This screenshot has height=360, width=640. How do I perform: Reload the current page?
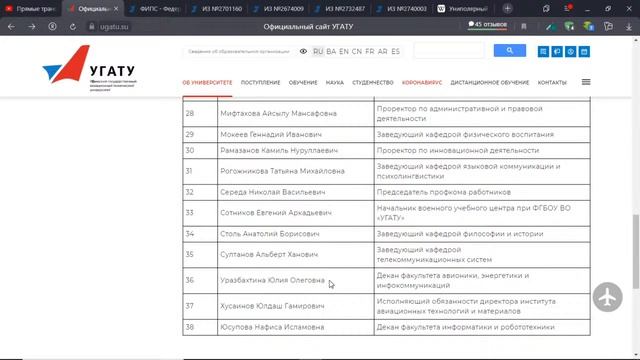click(x=73, y=27)
